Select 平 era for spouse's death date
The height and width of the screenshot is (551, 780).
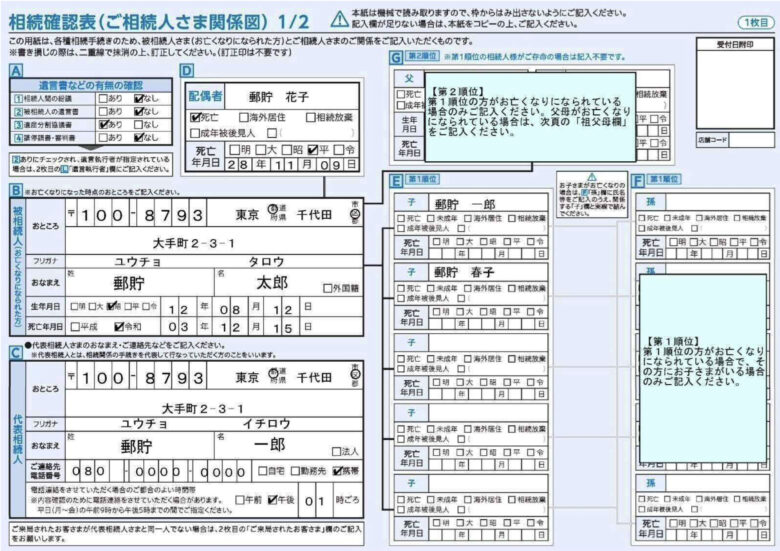point(312,149)
